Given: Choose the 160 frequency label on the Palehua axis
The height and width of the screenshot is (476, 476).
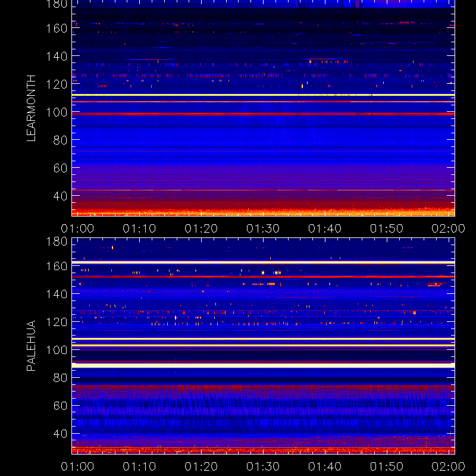Looking at the screenshot, I should (x=57, y=266).
